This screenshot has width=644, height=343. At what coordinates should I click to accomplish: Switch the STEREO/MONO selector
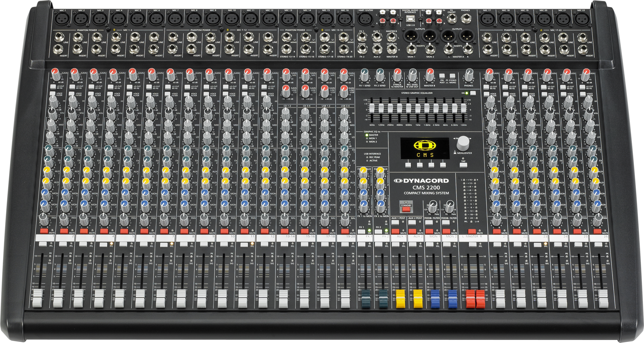pyautogui.click(x=453, y=76)
